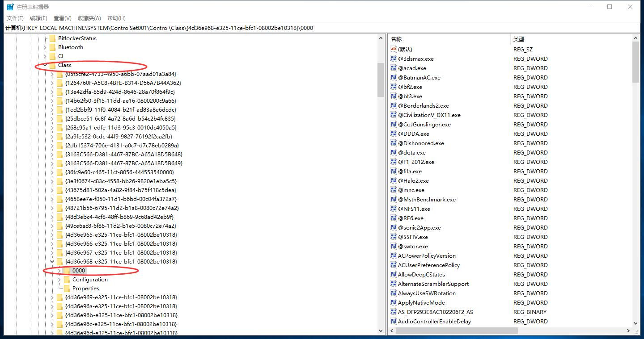Open the 查看(V) menu
644x339 pixels.
[x=62, y=18]
